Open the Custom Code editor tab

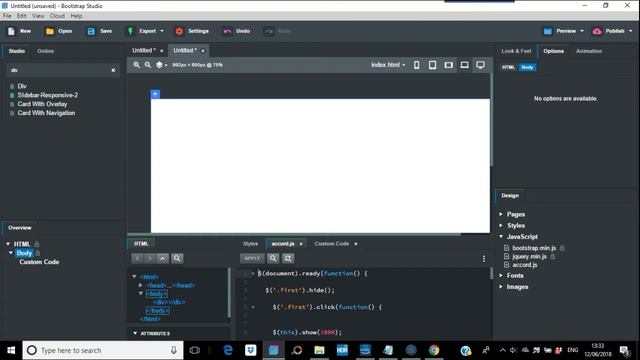331,244
